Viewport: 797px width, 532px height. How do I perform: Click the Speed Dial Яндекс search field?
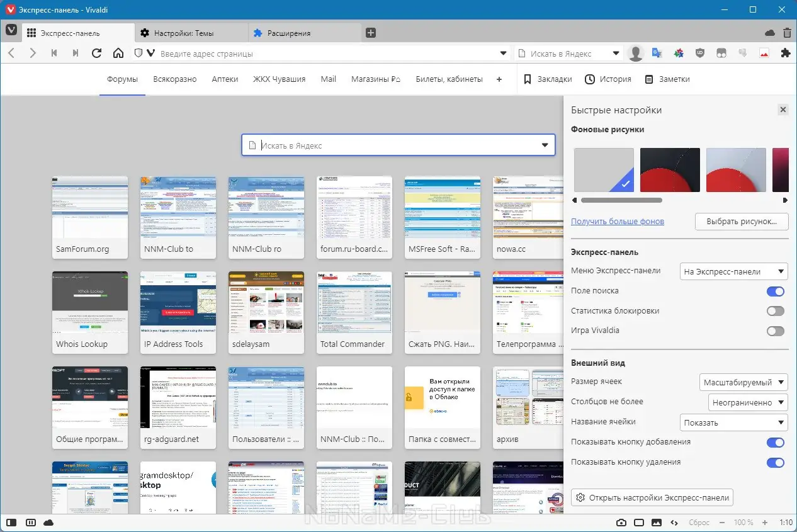[x=398, y=145]
